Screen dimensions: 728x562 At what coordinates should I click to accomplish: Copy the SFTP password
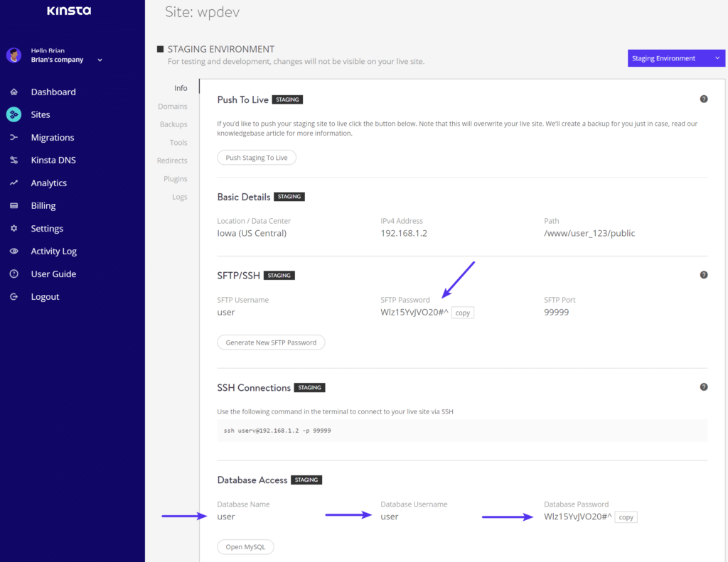tap(462, 312)
